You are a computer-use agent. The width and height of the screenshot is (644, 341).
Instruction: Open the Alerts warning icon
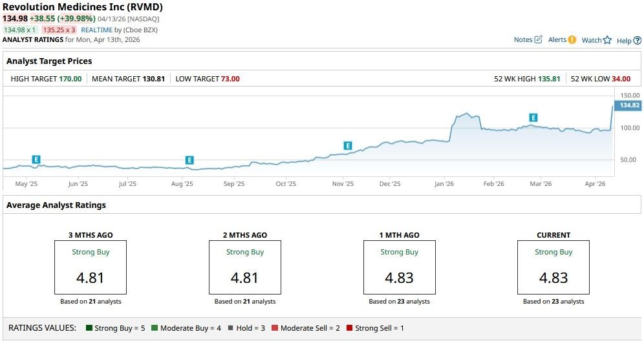pos(572,40)
